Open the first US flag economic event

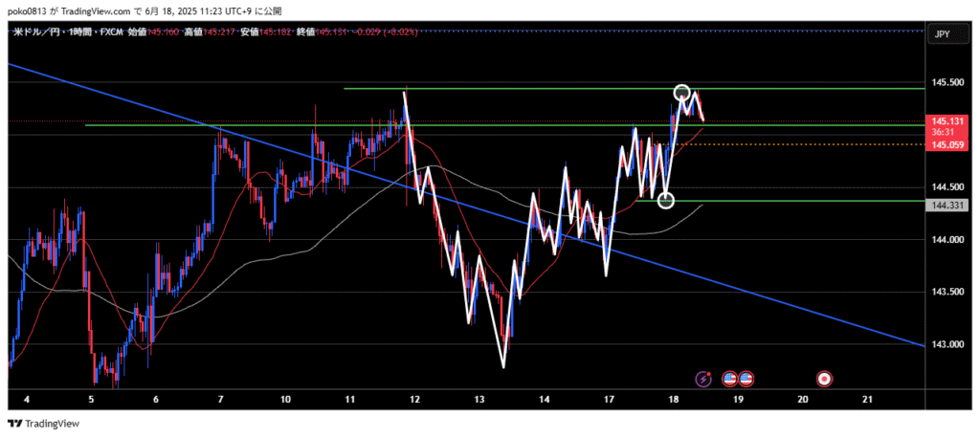click(729, 379)
